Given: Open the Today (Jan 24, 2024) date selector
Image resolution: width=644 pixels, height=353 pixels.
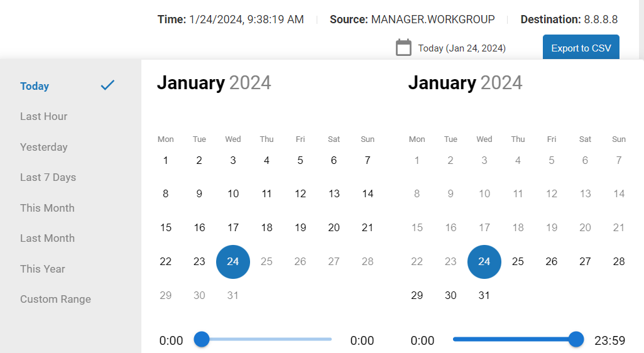Looking at the screenshot, I should point(462,48).
